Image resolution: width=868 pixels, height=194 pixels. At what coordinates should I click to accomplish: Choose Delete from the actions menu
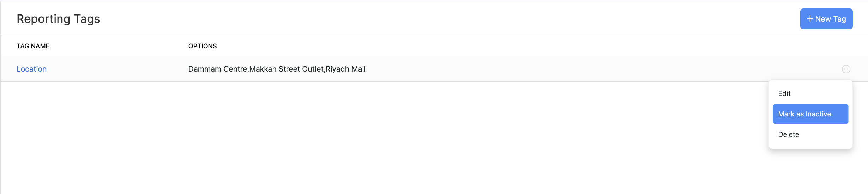pos(789,134)
